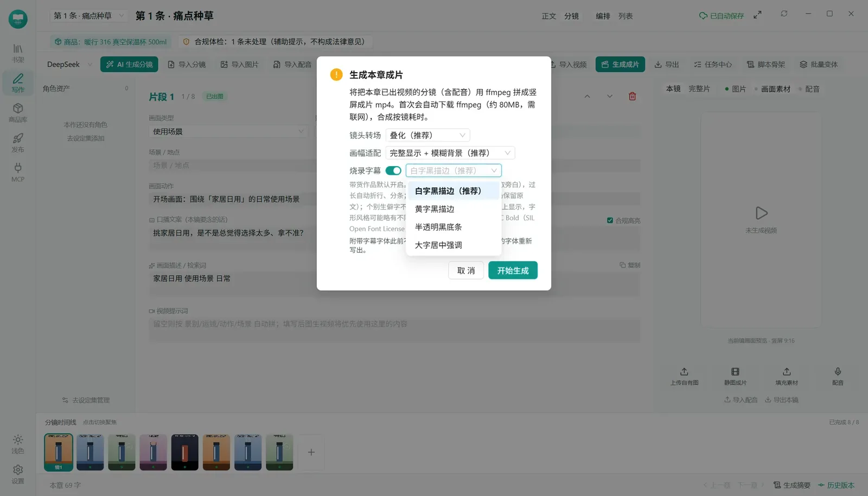Open the 画幅适配 完整显示 dropdown

point(450,153)
